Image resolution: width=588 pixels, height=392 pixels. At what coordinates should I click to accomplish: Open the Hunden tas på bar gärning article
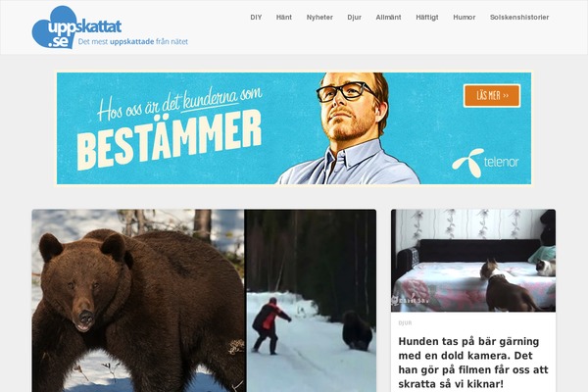point(473,363)
